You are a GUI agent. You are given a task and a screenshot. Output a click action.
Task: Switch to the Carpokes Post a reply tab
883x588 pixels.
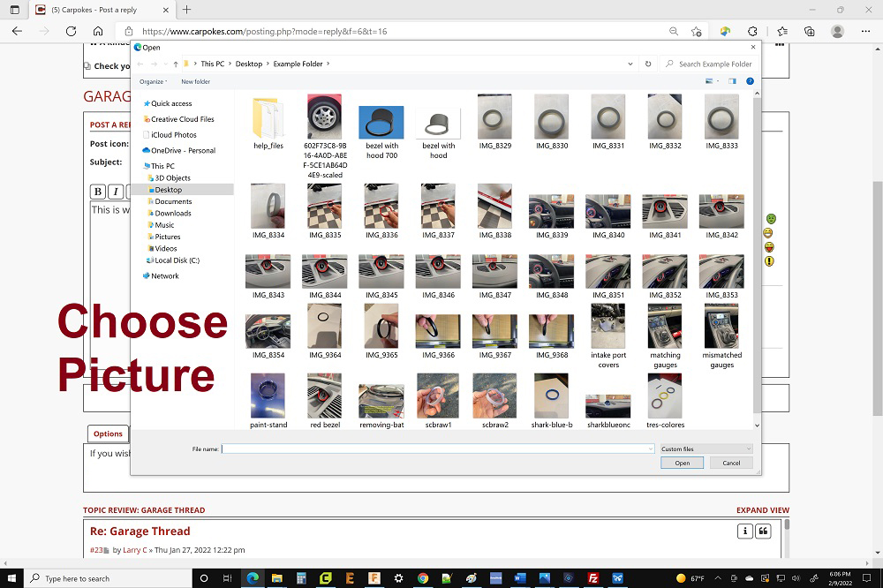click(x=93, y=11)
